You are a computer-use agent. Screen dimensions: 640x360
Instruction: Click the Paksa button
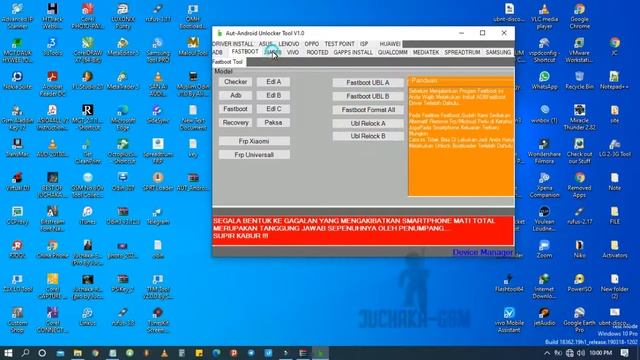(x=273, y=122)
